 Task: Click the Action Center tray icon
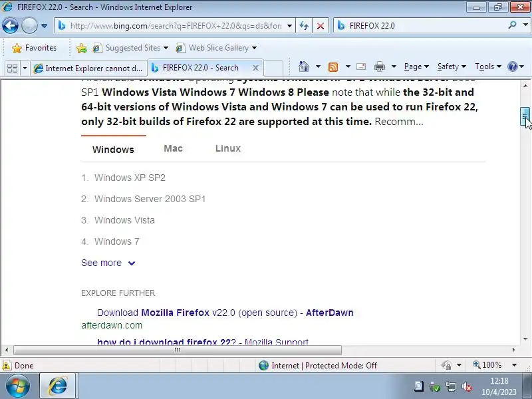(x=419, y=386)
